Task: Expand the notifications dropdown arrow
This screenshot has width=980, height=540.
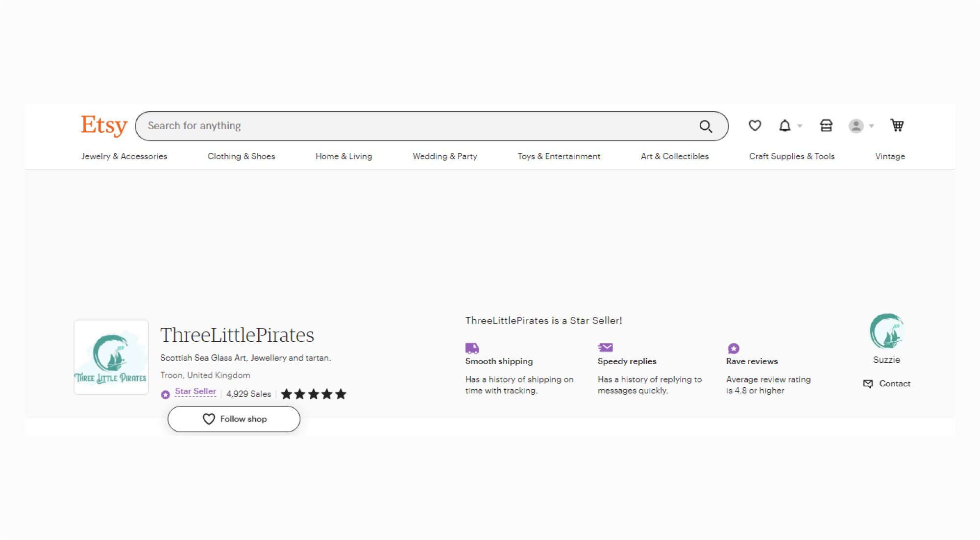Action: click(x=800, y=126)
